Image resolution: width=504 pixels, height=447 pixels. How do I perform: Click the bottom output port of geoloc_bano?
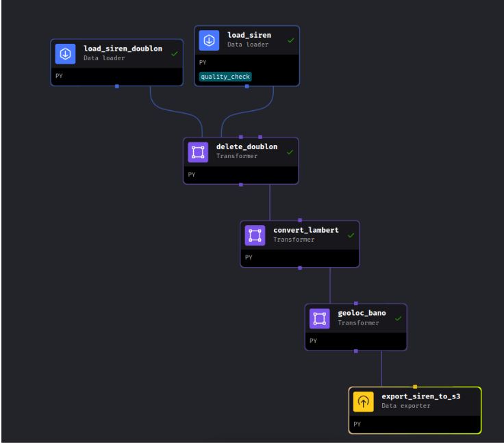[355, 351]
